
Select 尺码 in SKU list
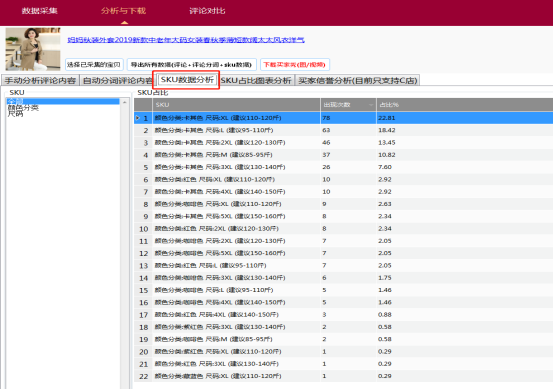15,114
